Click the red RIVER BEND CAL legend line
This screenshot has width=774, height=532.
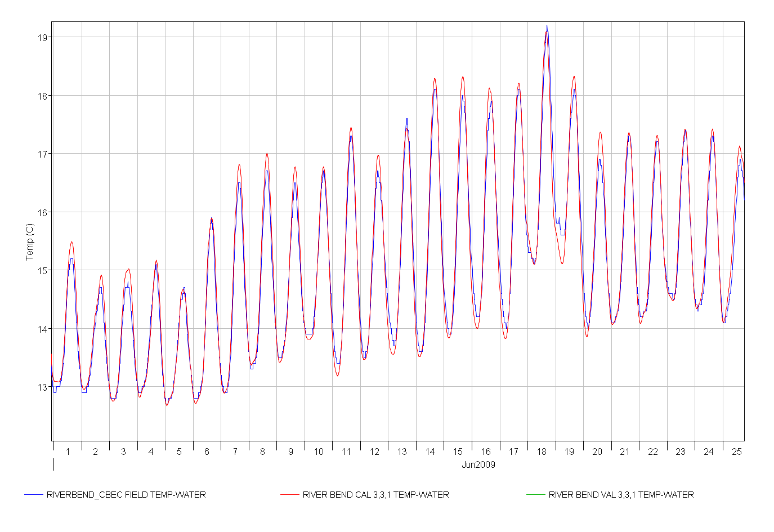click(x=289, y=495)
